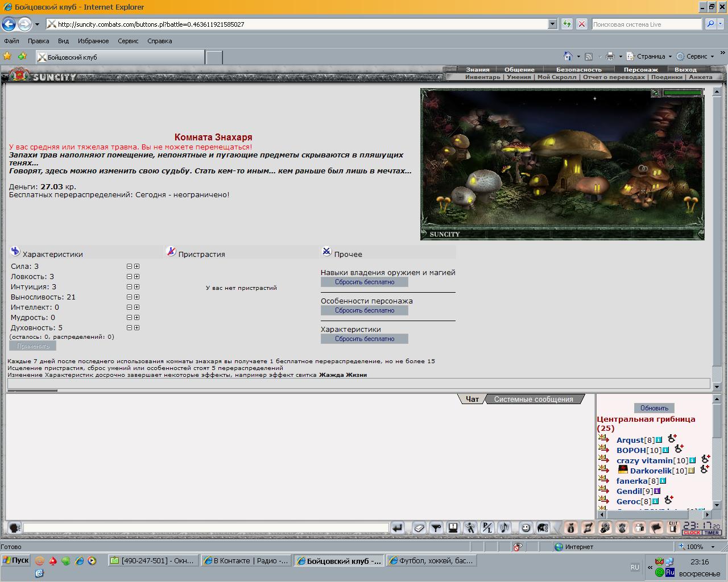728x582 pixels.
Task: Open the Анкета link
Action: point(700,77)
